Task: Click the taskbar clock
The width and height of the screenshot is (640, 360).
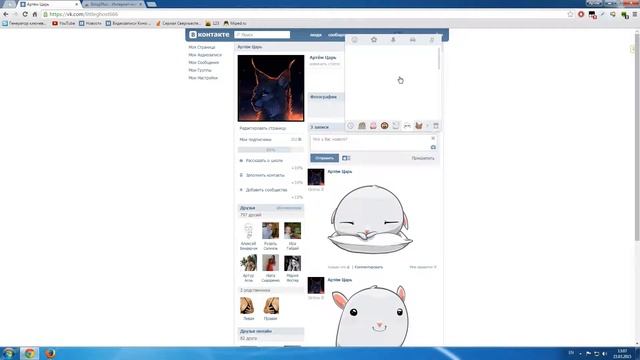Action: (622, 353)
